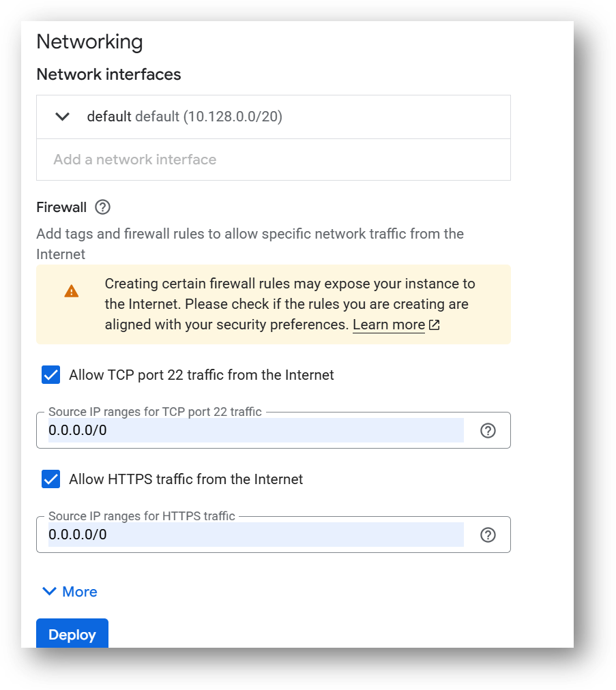Open the Firewall help question-mark icon
The height and width of the screenshot is (690, 616).
tap(102, 207)
